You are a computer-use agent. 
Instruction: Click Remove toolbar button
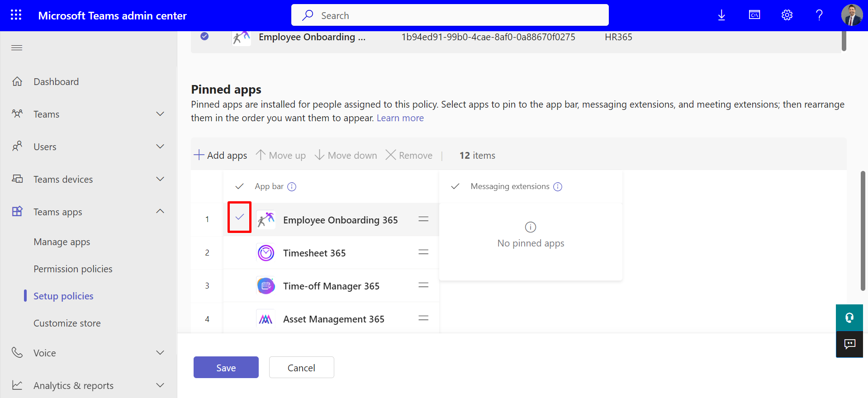pyautogui.click(x=409, y=156)
